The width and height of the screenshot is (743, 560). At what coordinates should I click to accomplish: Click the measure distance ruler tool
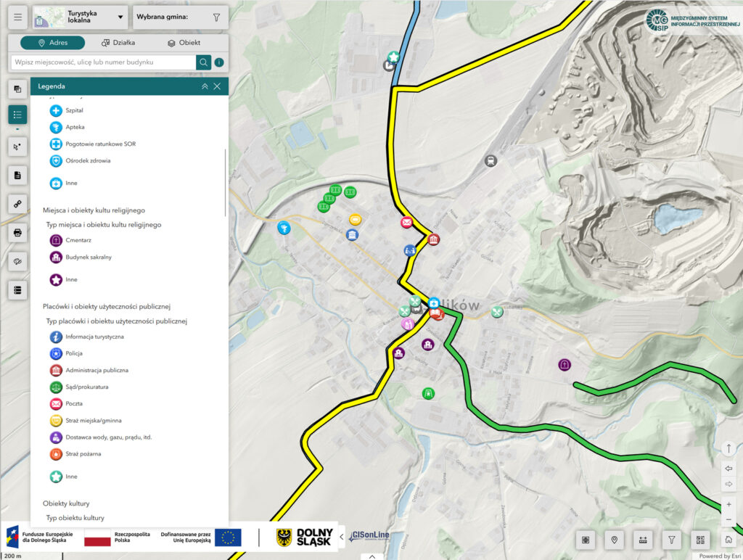point(643,540)
